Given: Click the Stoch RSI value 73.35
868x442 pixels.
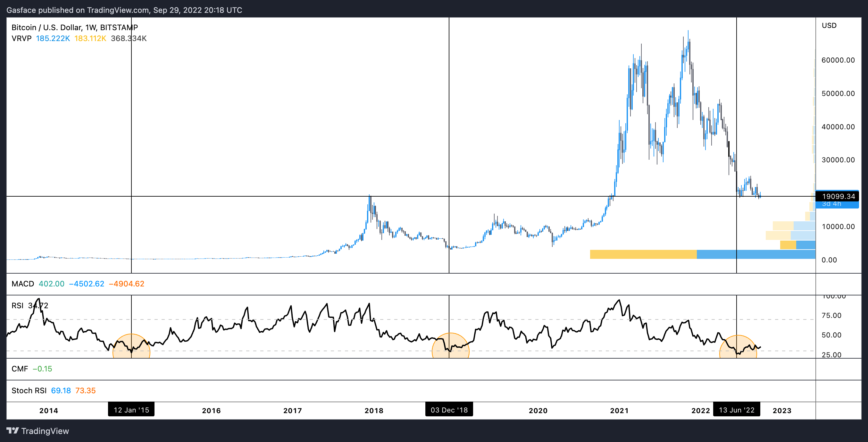Looking at the screenshot, I should (85, 390).
